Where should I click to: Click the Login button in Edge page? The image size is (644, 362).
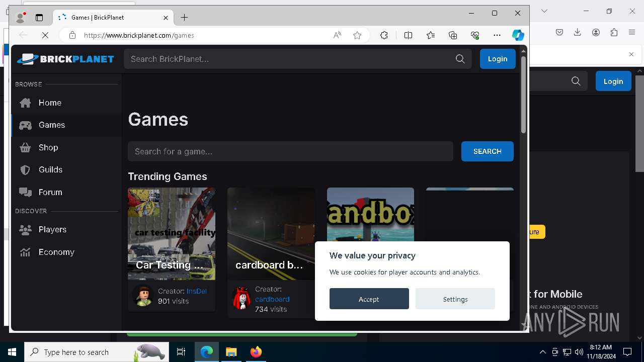click(x=498, y=59)
